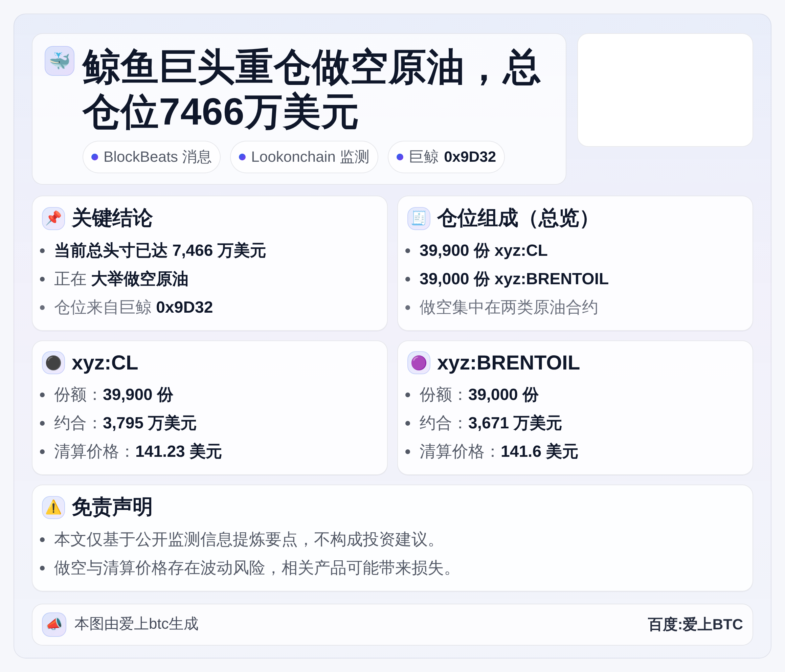
Task: Click the line 仓位来自巨鲸 0x9D32
Action: click(x=133, y=307)
